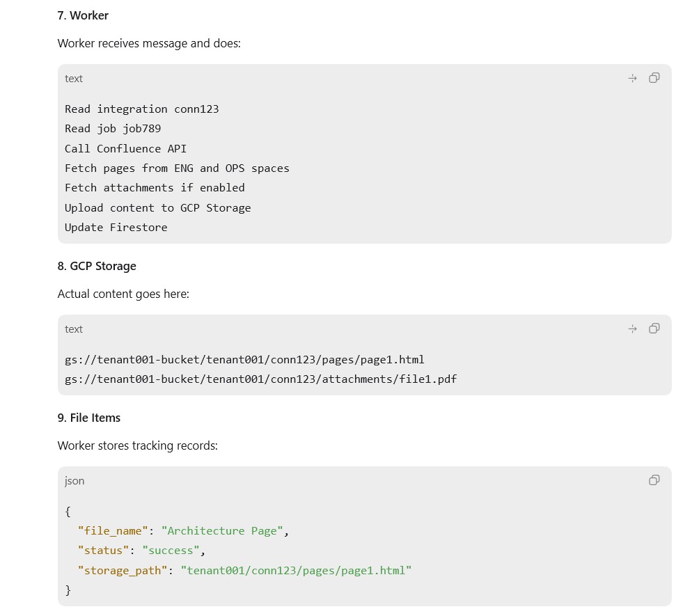Copy the File Items json block
This screenshot has height=616, width=699.
point(654,480)
